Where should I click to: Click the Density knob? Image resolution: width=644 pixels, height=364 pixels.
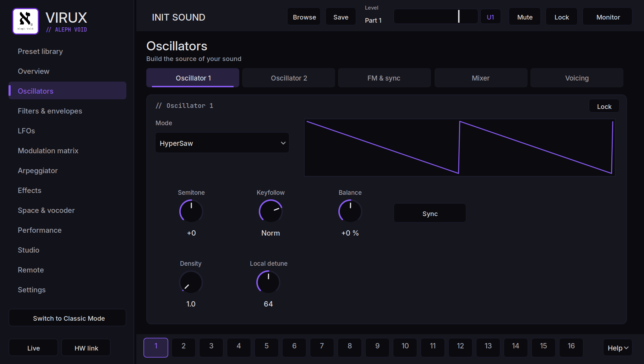pyautogui.click(x=191, y=282)
